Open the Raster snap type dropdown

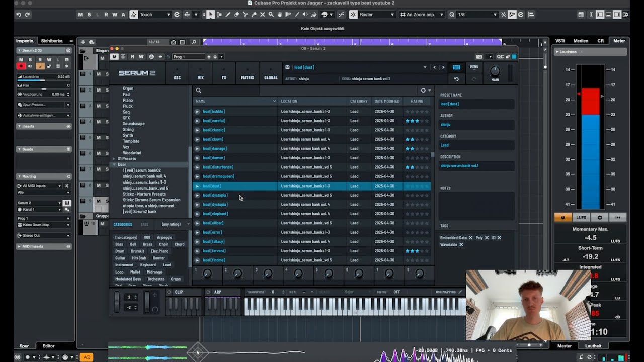coord(377,15)
